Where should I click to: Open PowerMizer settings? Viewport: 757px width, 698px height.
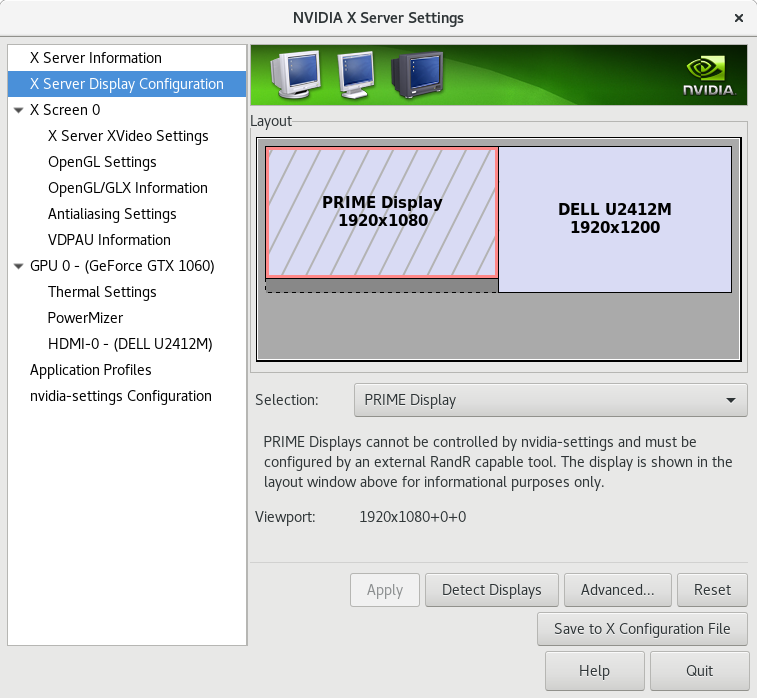pos(85,318)
